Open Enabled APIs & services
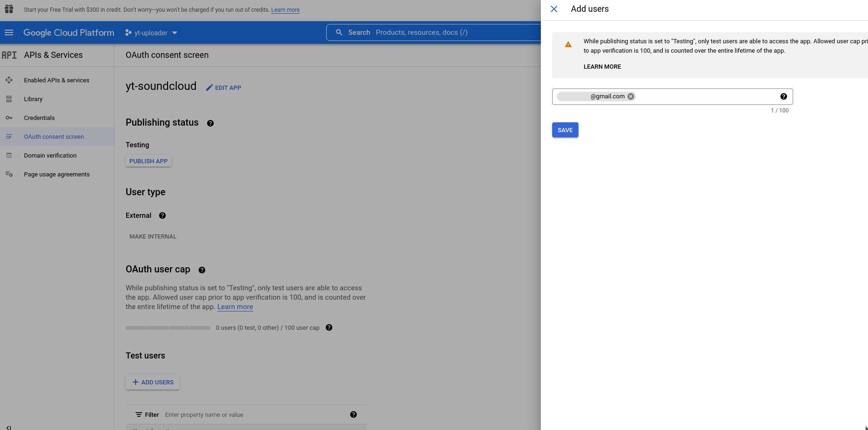 pyautogui.click(x=57, y=80)
